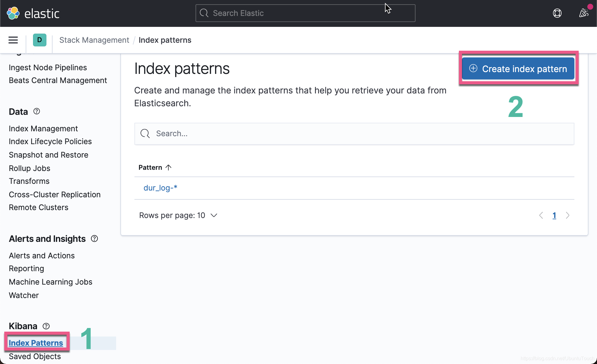
Task: Click the Alerts and Insights help icon
Action: 94,238
